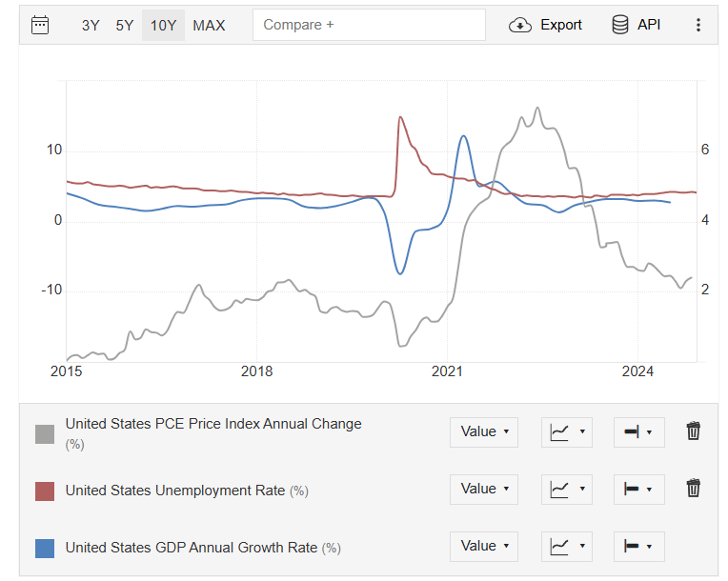Select the MAX time range

pyautogui.click(x=209, y=25)
